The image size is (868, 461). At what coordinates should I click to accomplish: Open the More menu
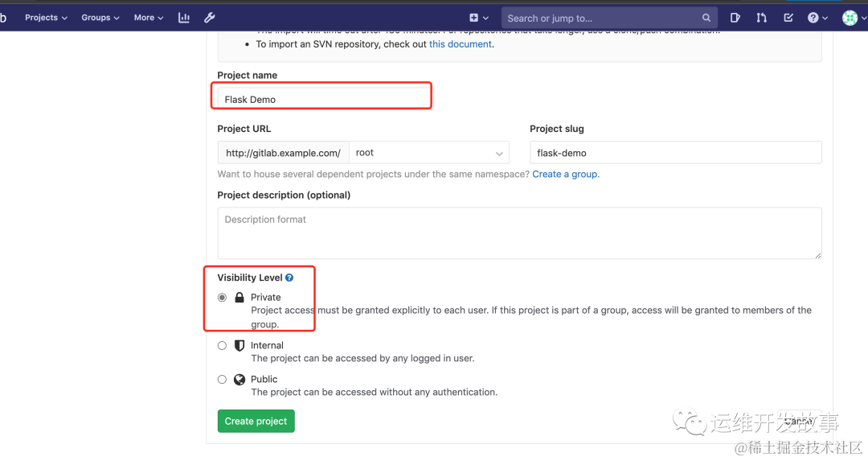(x=149, y=18)
